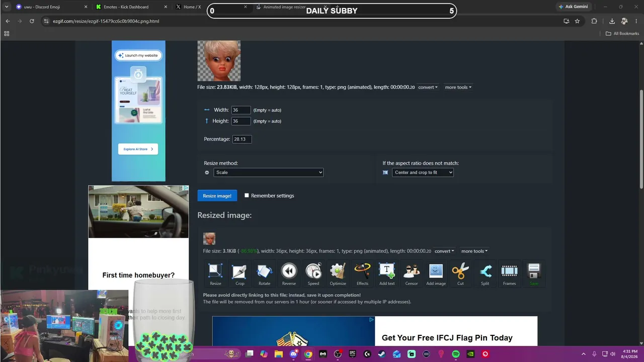Open more tools menu under the original image

(x=458, y=87)
